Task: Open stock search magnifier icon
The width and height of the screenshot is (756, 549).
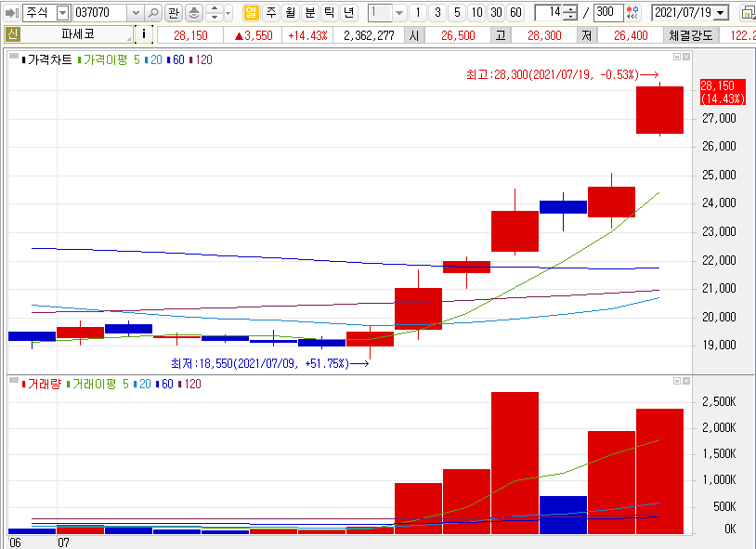Action: coord(153,13)
